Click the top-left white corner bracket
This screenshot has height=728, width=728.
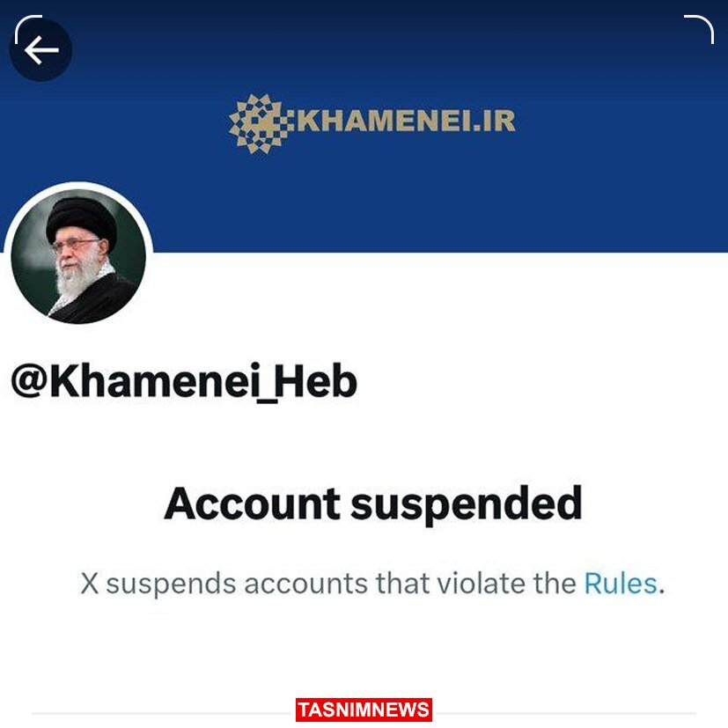[x=28, y=29]
